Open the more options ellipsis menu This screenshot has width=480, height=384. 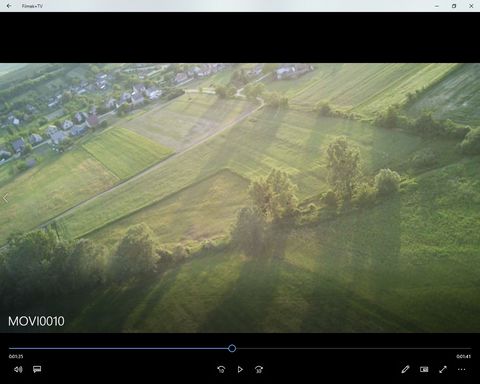point(462,369)
